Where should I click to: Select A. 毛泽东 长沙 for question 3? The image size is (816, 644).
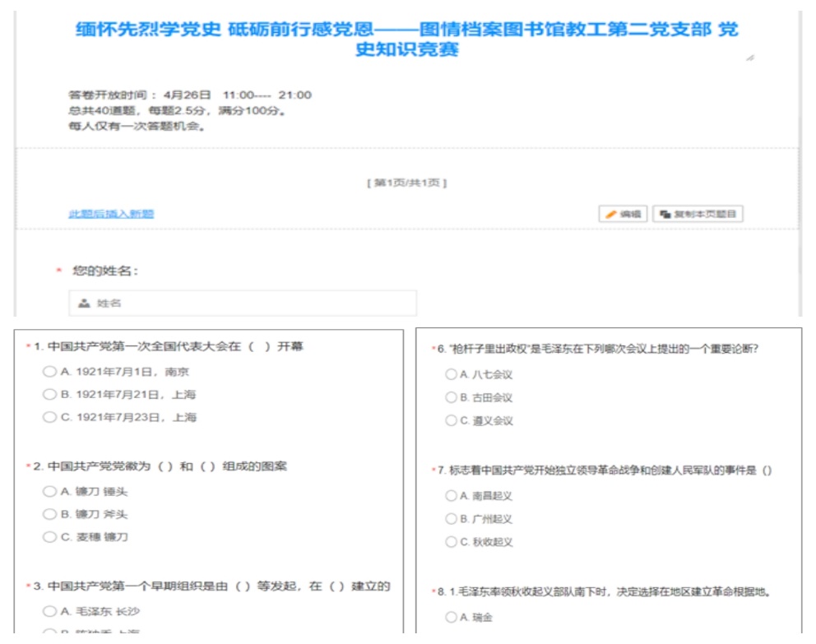50,611
